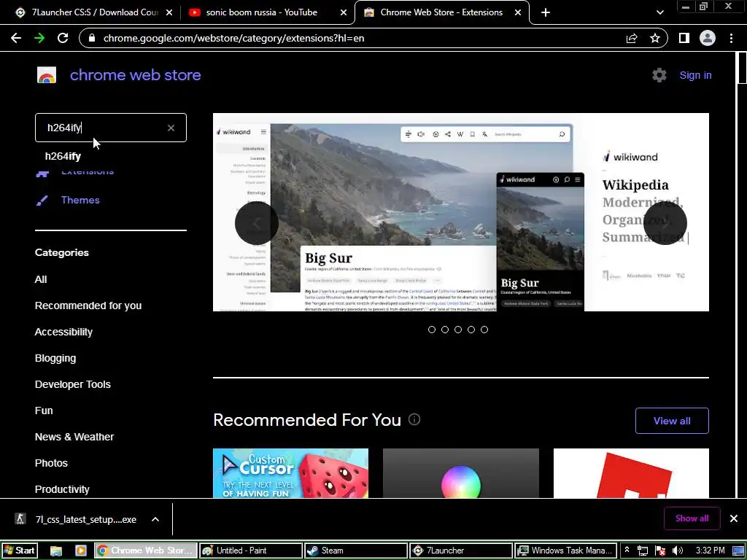
Task: Select the second carousel dot
Action: point(445,330)
